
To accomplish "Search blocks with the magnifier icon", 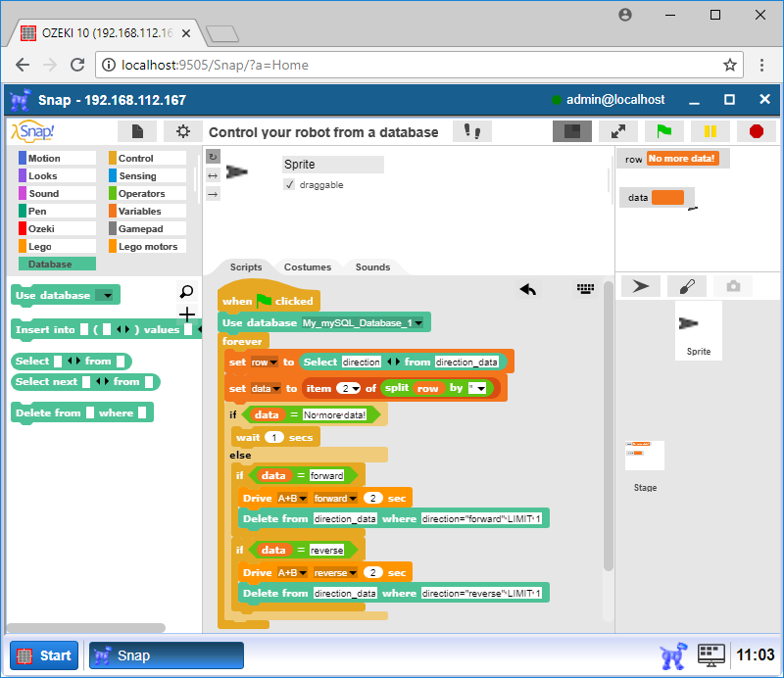I will pos(186,291).
